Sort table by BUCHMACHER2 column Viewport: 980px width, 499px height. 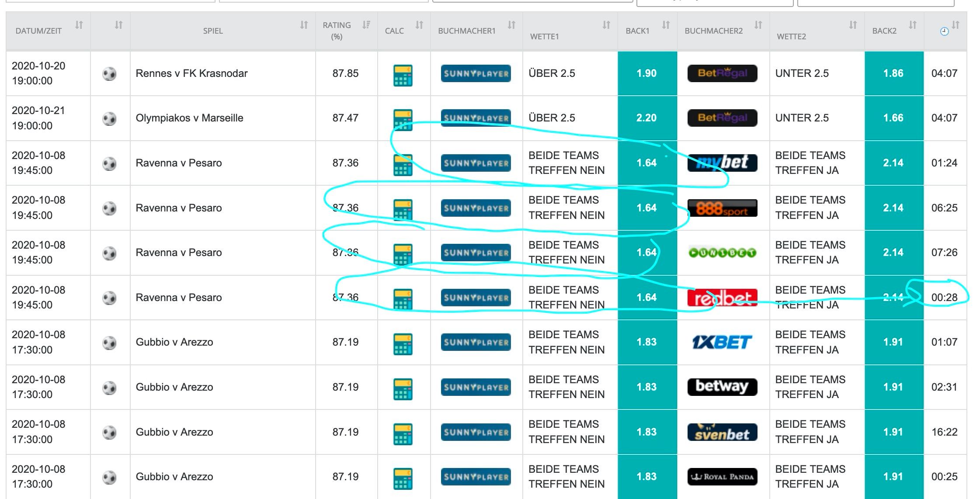758,25
